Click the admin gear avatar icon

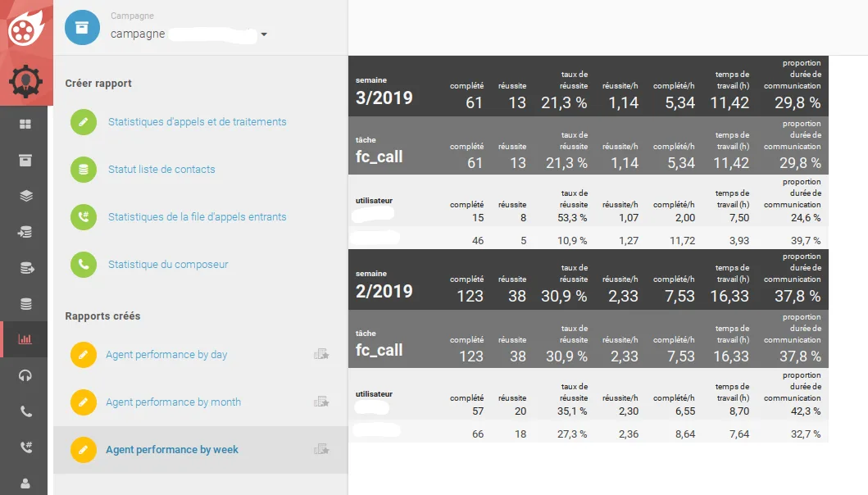tap(25, 81)
